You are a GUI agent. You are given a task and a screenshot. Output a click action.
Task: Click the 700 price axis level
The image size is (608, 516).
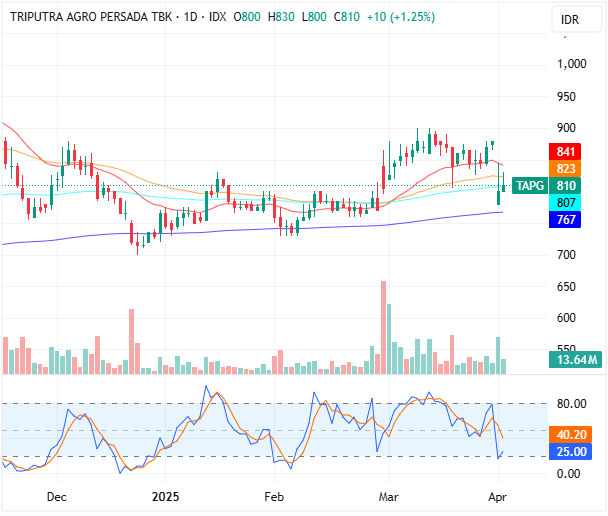click(x=566, y=255)
